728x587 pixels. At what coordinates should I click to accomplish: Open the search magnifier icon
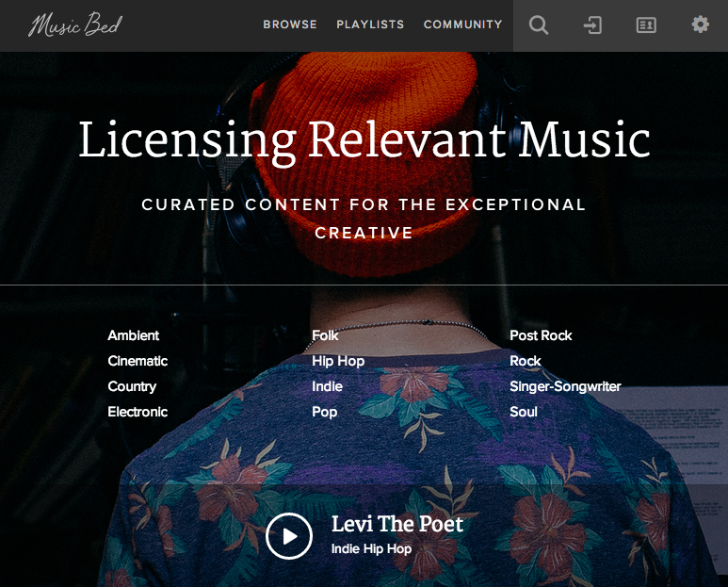pyautogui.click(x=539, y=25)
